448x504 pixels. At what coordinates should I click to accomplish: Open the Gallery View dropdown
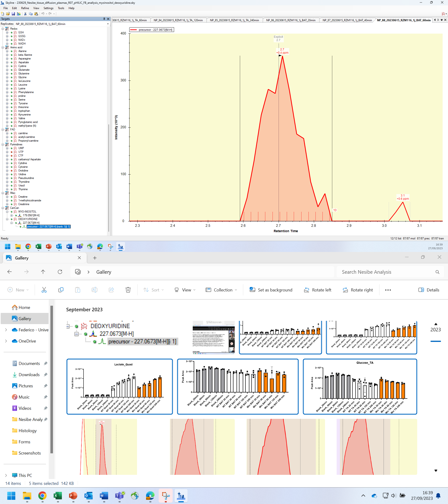(185, 290)
